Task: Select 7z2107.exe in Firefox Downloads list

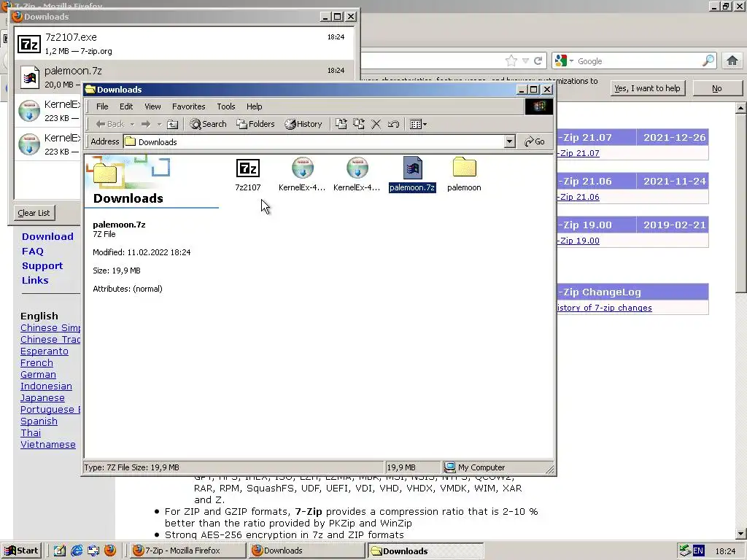Action: coord(185,44)
